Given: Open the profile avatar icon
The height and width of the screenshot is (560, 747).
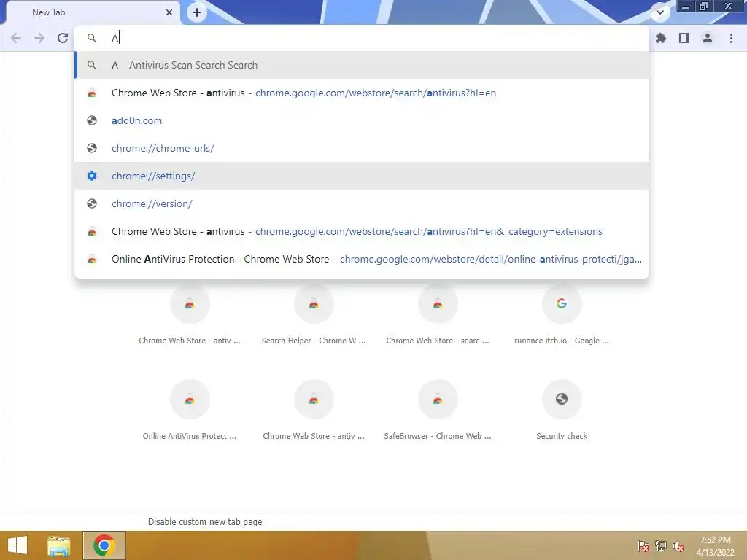Looking at the screenshot, I should [x=708, y=38].
